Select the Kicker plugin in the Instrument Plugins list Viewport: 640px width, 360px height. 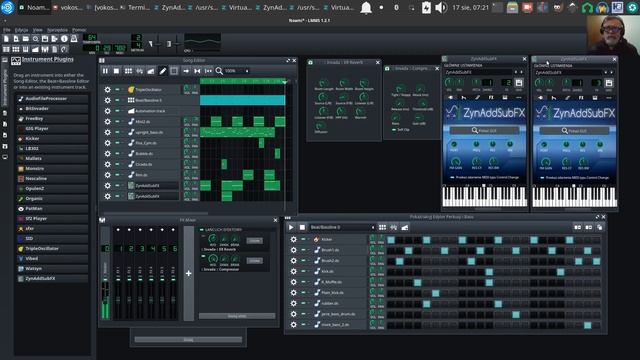coord(52,138)
